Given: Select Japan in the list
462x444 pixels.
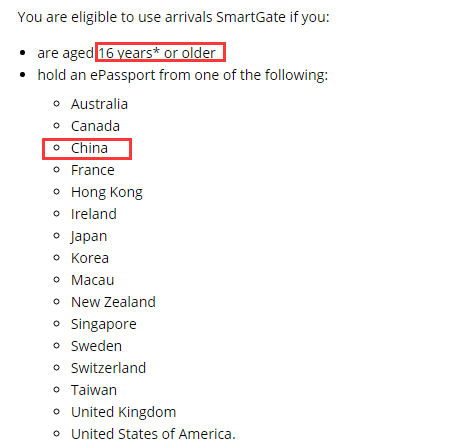Looking at the screenshot, I should (89, 236).
